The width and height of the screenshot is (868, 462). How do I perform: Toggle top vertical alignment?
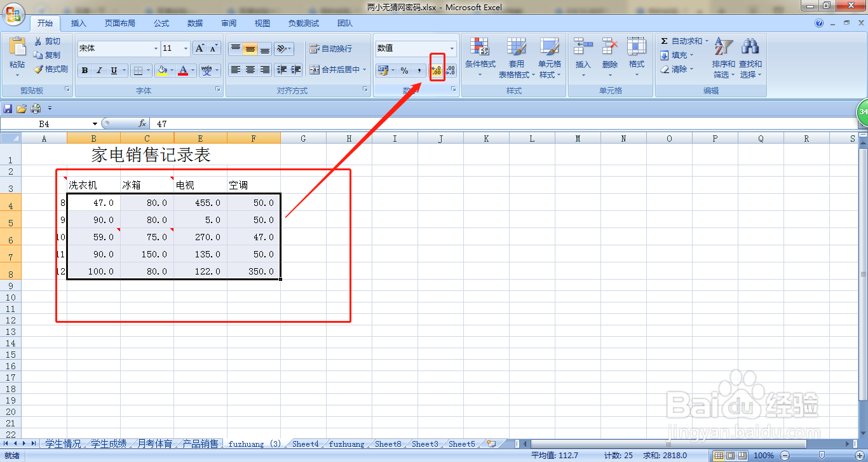[x=236, y=49]
